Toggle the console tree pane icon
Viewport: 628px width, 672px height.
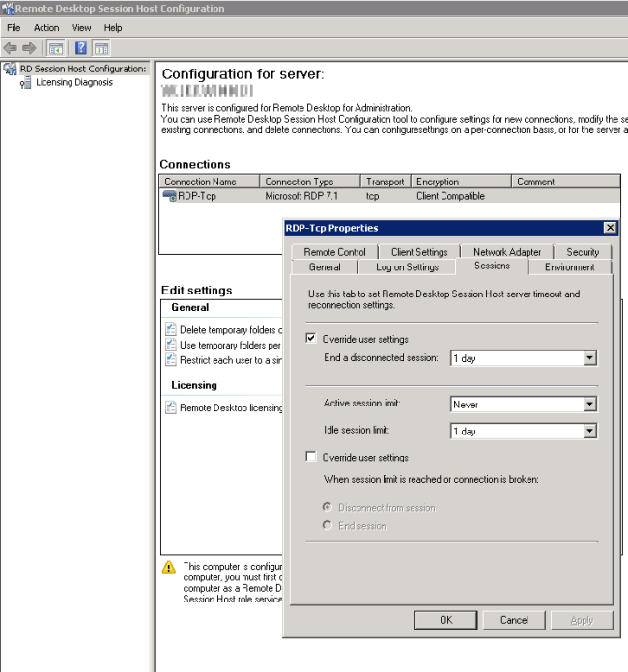tap(56, 48)
